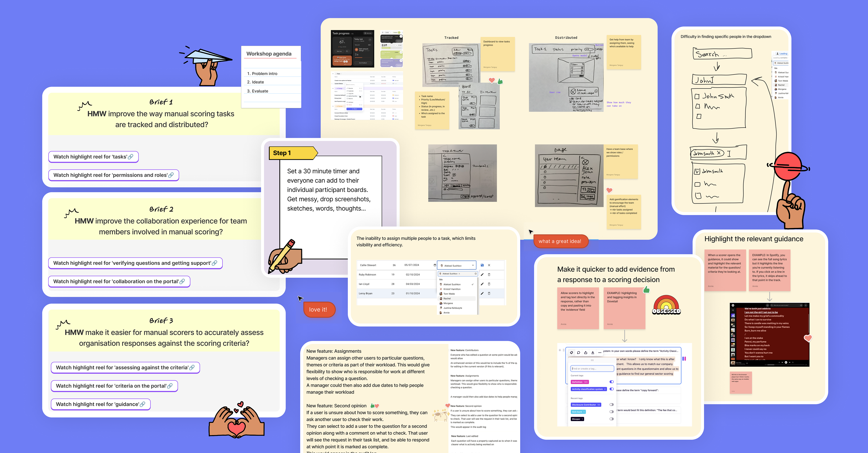Click the pink Definition tag chip
This screenshot has height=453, width=868.
pyautogui.click(x=580, y=382)
